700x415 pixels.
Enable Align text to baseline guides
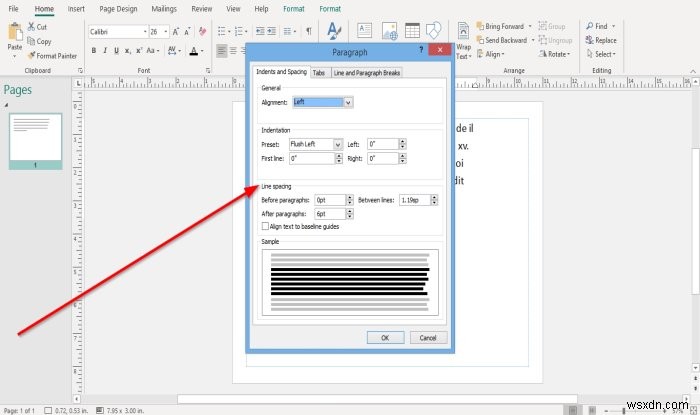[x=265, y=226]
